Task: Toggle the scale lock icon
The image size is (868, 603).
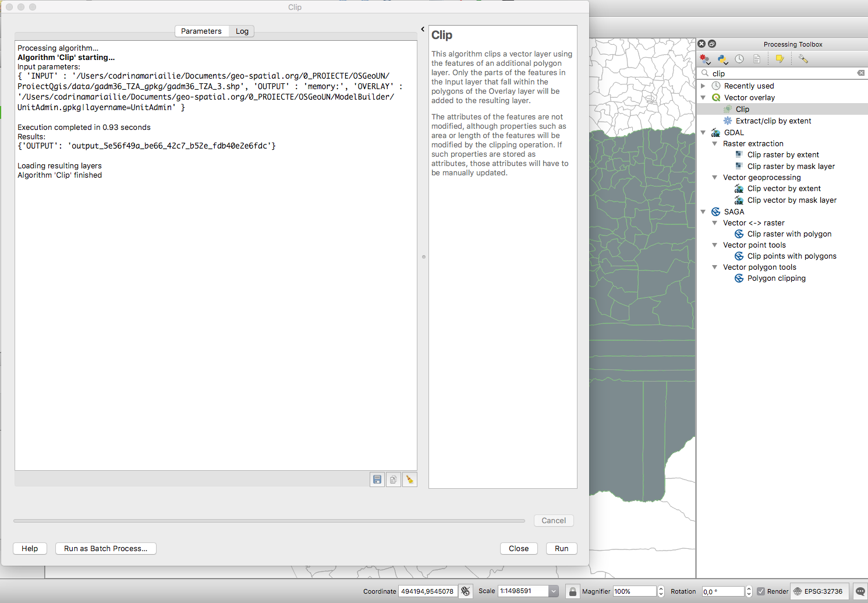Action: pyautogui.click(x=573, y=591)
